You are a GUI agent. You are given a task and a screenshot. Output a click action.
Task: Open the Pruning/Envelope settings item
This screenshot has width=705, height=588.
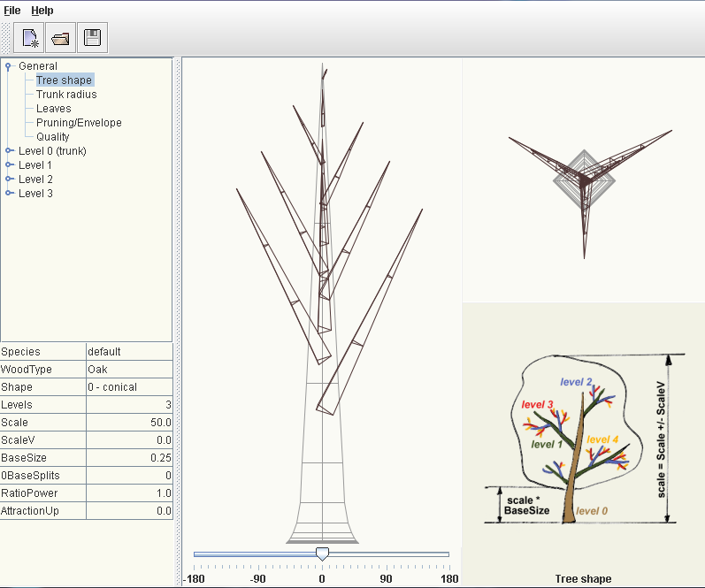click(x=79, y=123)
